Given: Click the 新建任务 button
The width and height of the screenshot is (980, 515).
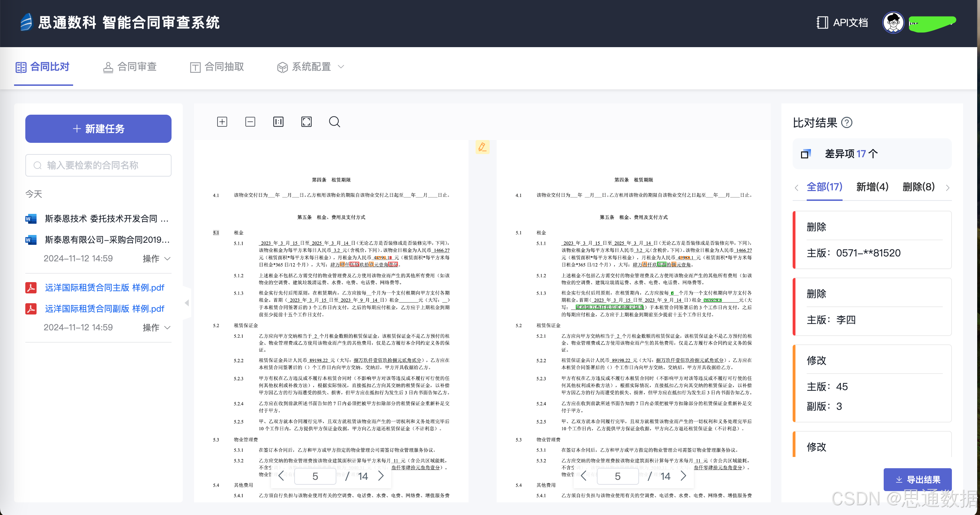Looking at the screenshot, I should [x=98, y=129].
